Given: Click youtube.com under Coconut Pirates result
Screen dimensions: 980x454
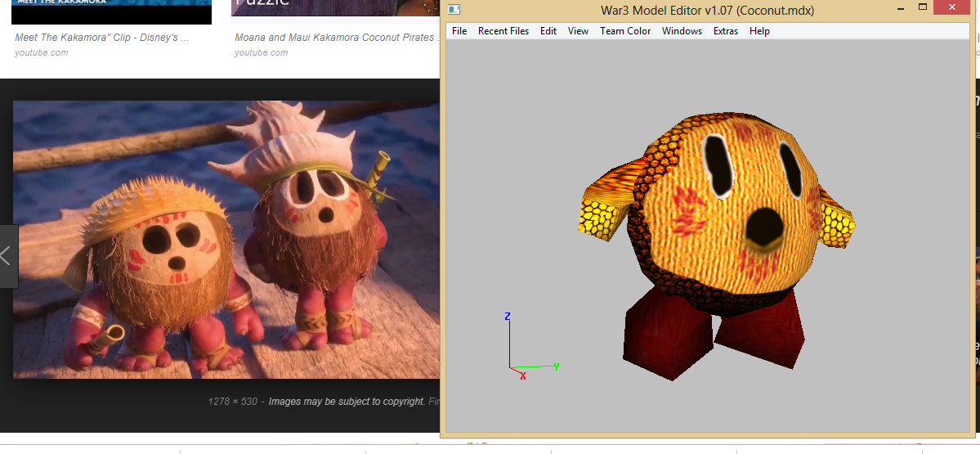Looking at the screenshot, I should (262, 52).
